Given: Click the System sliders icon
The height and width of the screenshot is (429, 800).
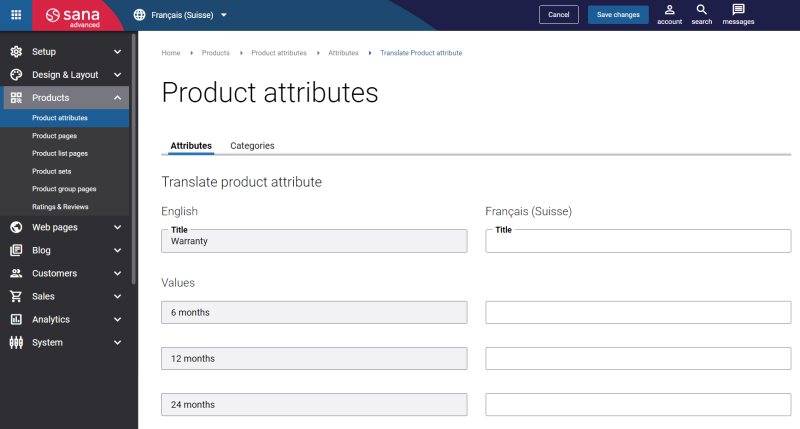Looking at the screenshot, I should coord(16,342).
